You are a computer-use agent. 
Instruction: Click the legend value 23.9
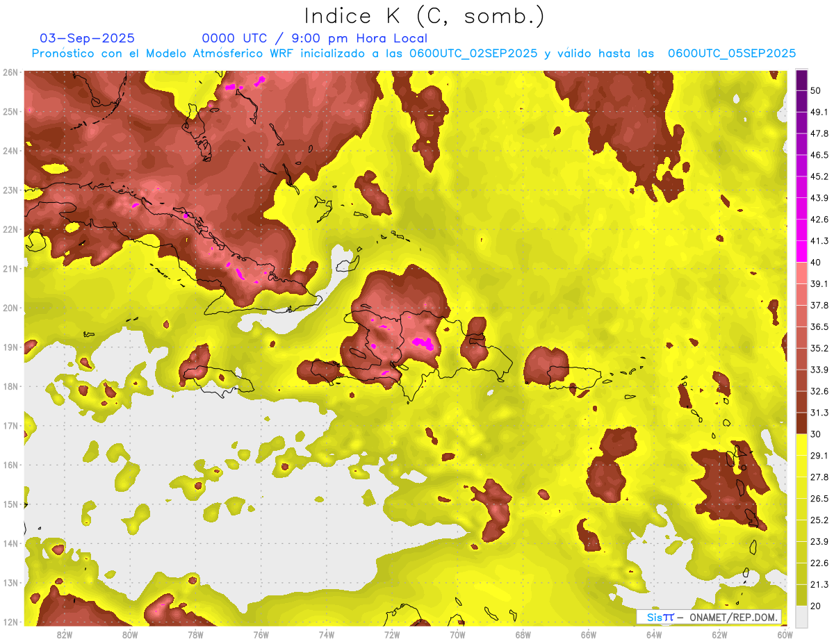pyautogui.click(x=819, y=542)
